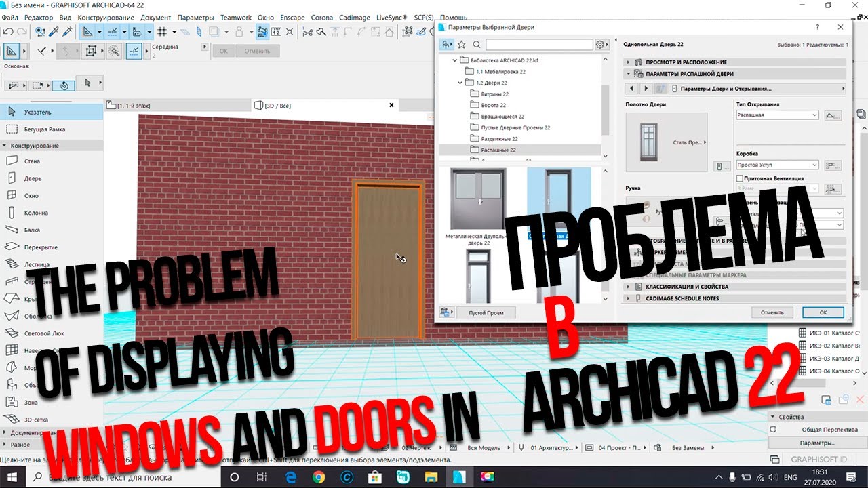
Task: Open the Тип Открывания Распашная dropdown
Action: pyautogui.click(x=778, y=115)
